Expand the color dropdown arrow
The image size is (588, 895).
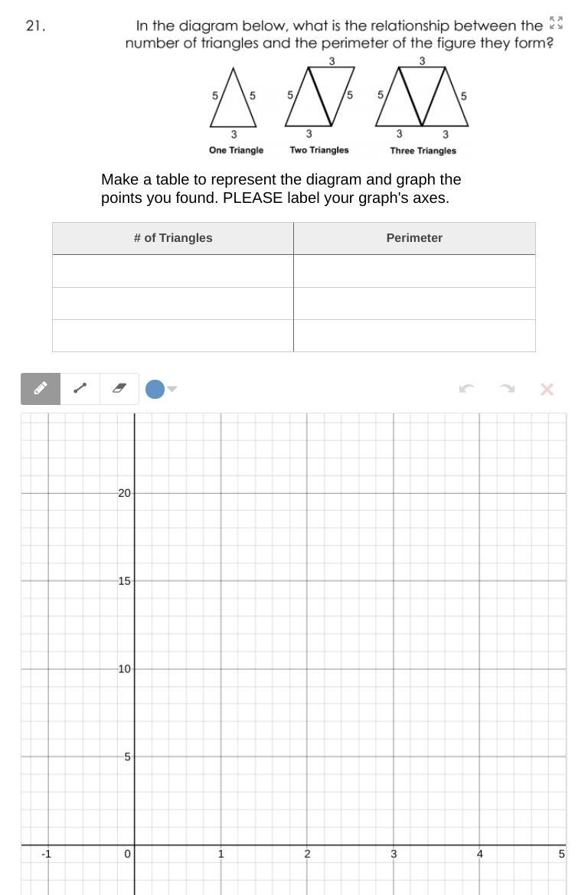pos(172,389)
